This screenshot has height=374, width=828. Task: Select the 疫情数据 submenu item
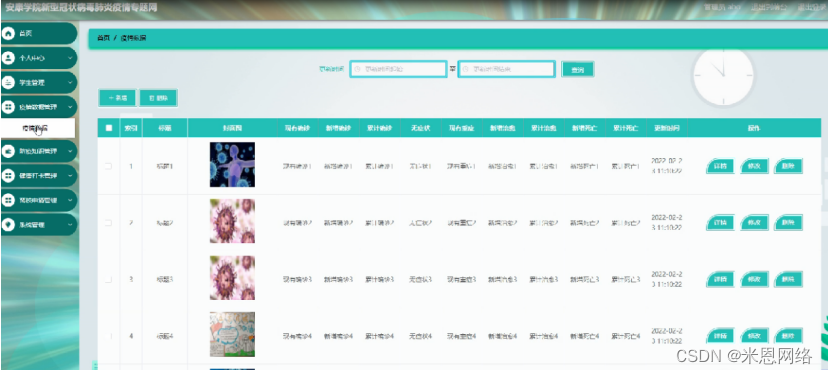pyautogui.click(x=37, y=128)
